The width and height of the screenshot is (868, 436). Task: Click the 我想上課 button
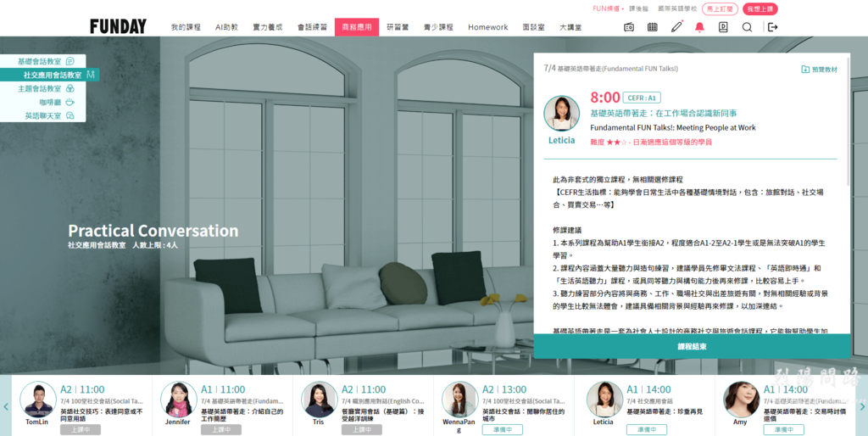tap(760, 8)
